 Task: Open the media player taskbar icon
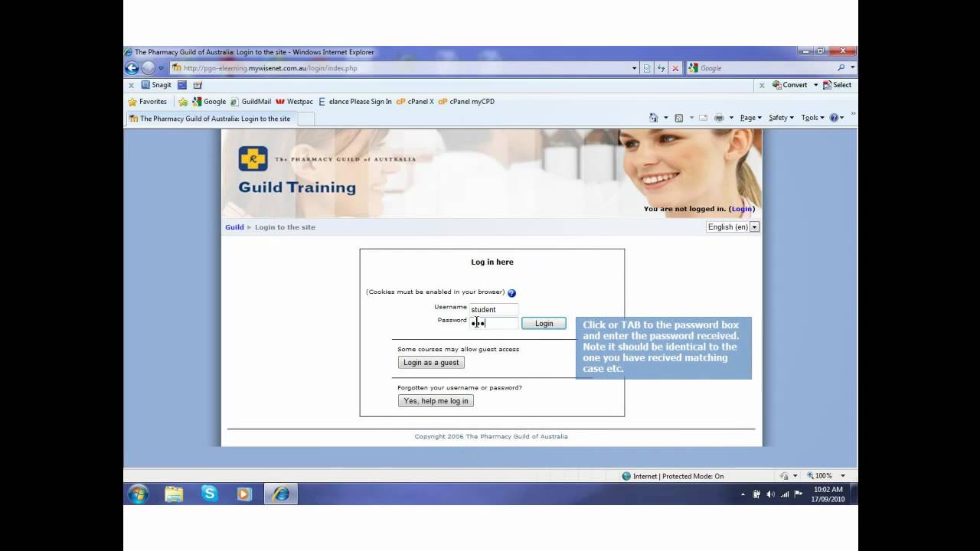pyautogui.click(x=244, y=494)
